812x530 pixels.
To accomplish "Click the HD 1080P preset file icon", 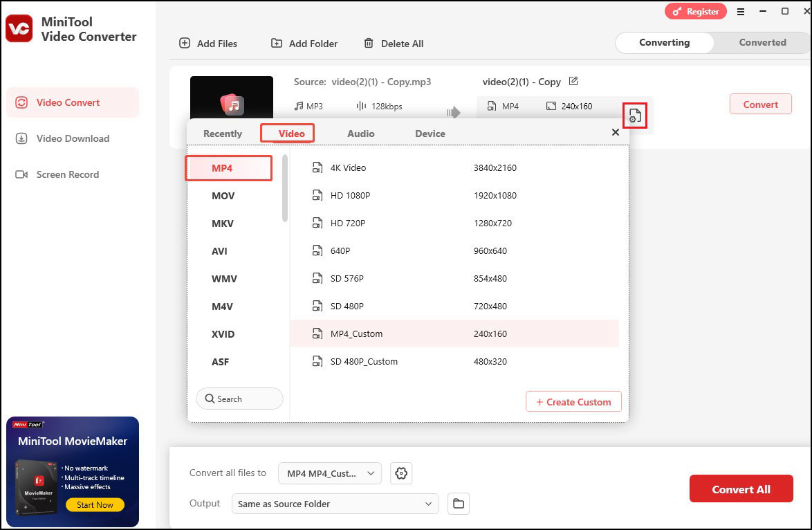I will 317,195.
